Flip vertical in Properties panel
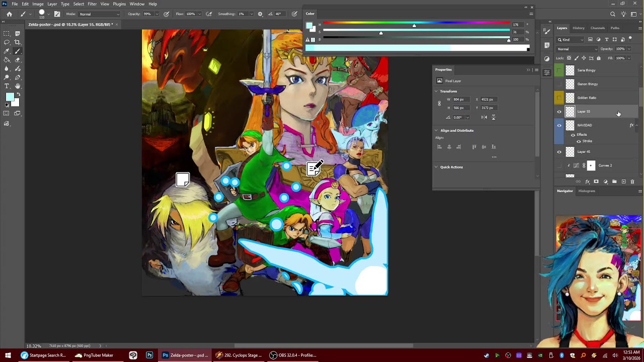The height and width of the screenshot is (362, 644). pyautogui.click(x=493, y=117)
